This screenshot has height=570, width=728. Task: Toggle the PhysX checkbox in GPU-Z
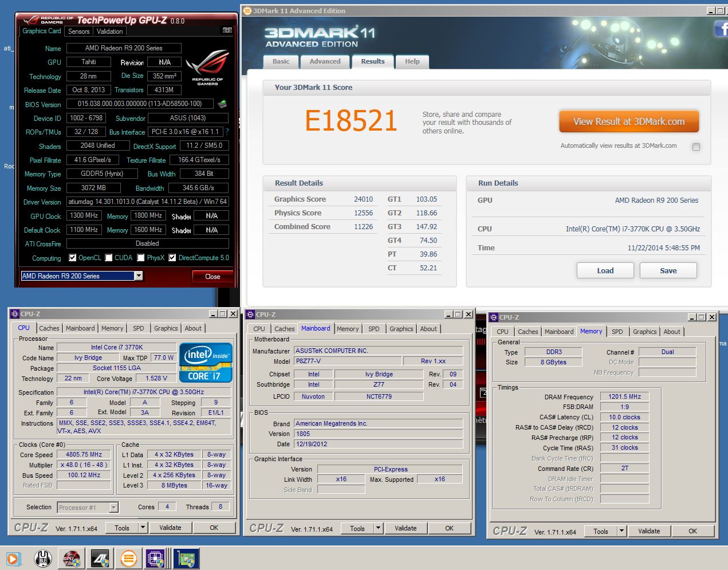tap(141, 258)
